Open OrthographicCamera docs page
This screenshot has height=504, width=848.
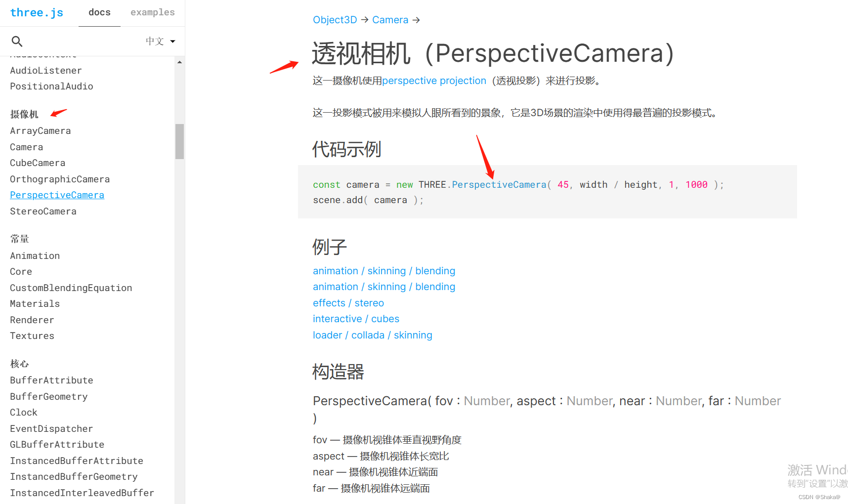[x=60, y=179]
